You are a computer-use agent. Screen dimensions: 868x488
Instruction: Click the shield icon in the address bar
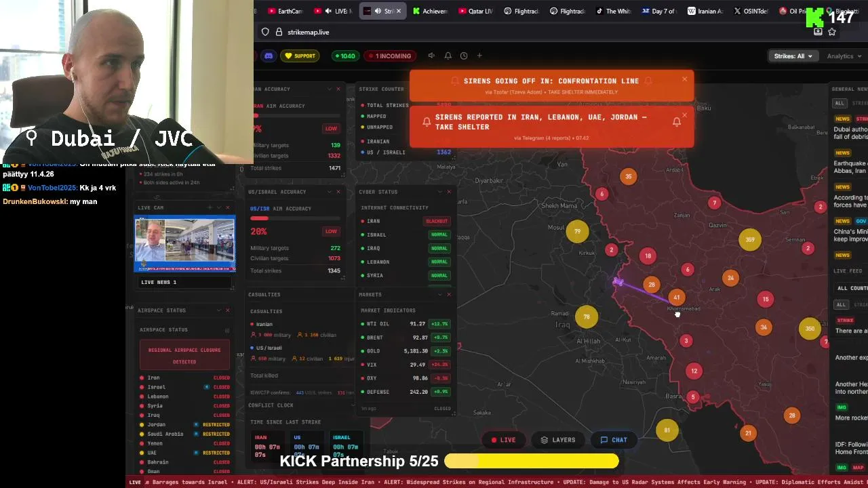coord(265,32)
